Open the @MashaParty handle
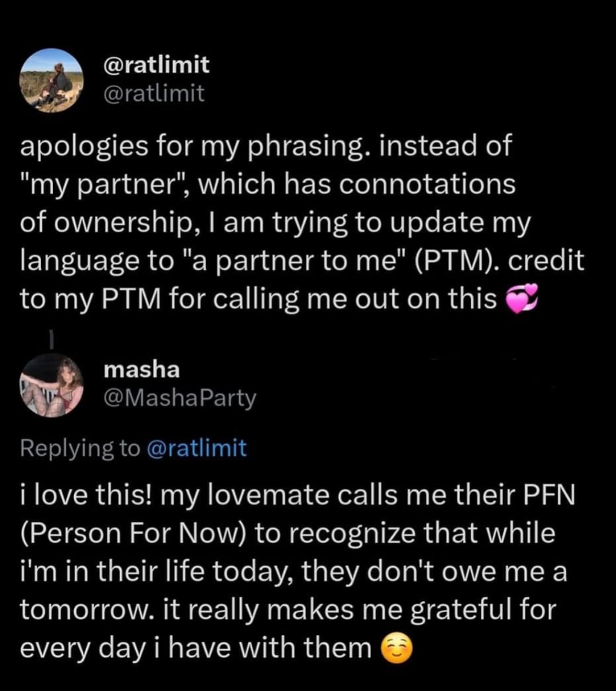This screenshot has height=691, width=616. (180, 398)
